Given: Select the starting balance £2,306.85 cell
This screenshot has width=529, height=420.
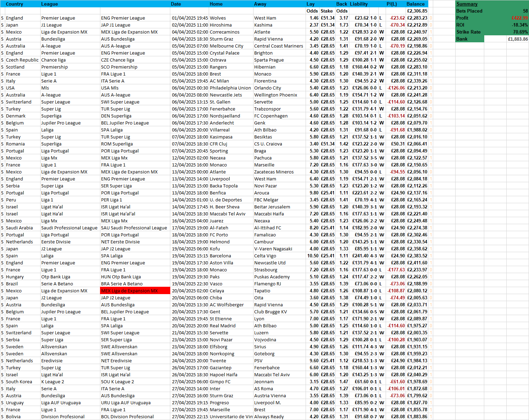Looking at the screenshot, I should click(417, 11).
